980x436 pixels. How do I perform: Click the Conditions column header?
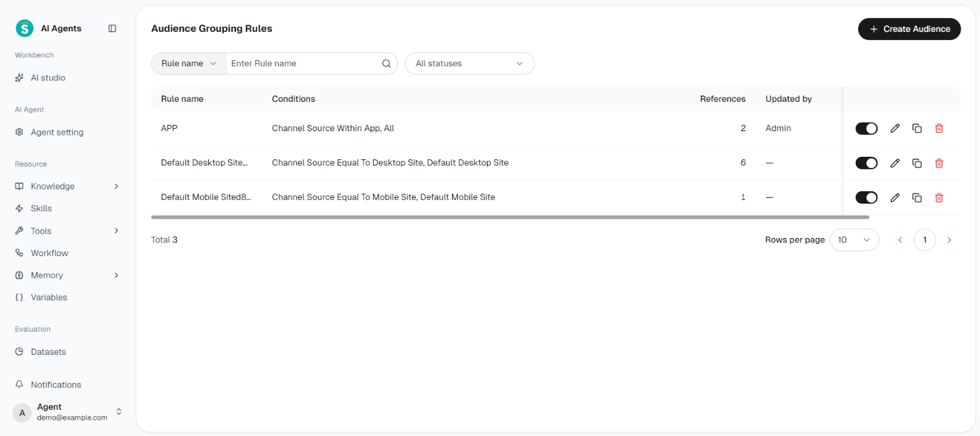click(x=294, y=99)
